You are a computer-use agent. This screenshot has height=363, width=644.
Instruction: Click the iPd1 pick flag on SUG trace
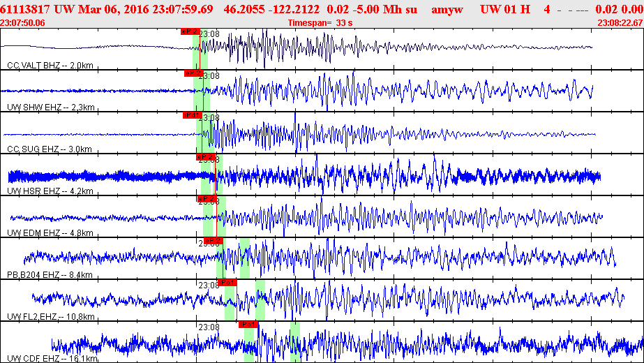point(192,115)
